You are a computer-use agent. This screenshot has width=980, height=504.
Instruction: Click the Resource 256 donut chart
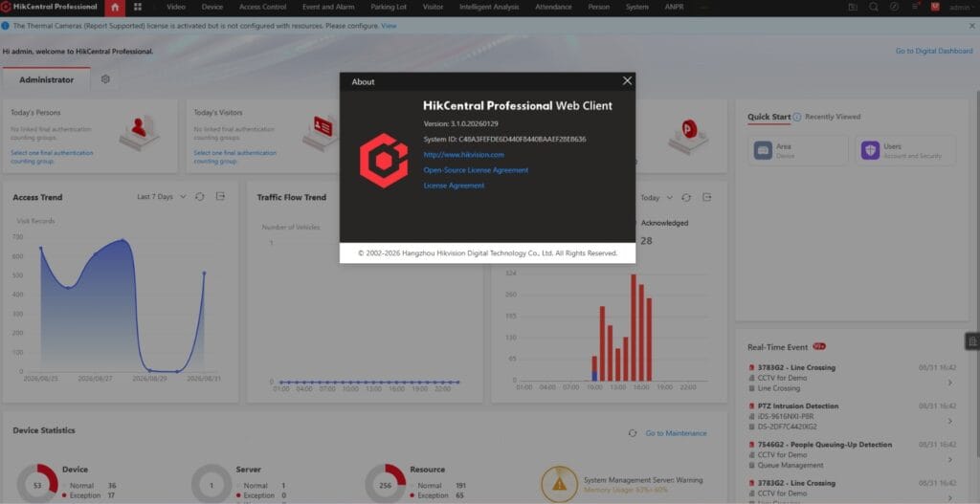click(x=386, y=485)
